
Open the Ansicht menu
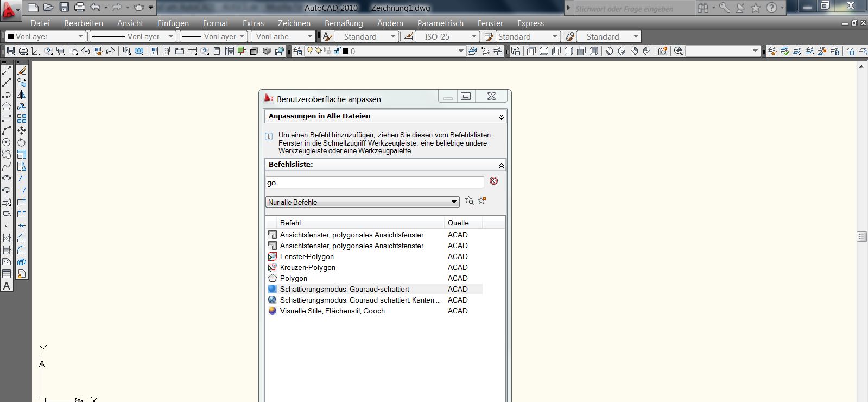(130, 23)
